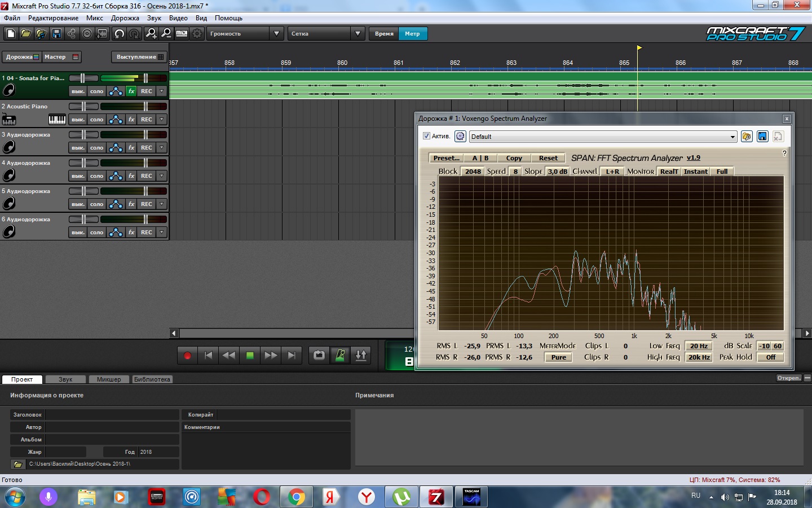This screenshot has width=812, height=508.
Task: Arm REC on track 3 Аудиодорожка
Action: pos(147,147)
